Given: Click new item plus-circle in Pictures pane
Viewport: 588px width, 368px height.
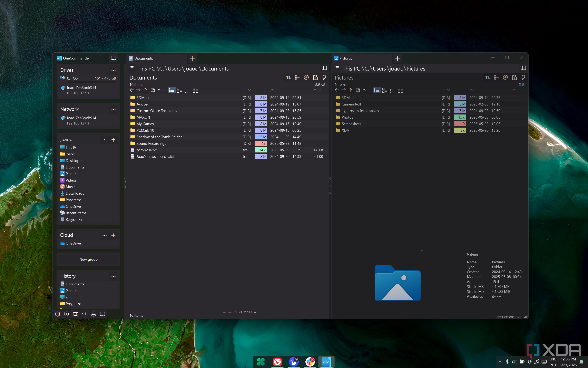Looking at the screenshot, I should tap(505, 77).
